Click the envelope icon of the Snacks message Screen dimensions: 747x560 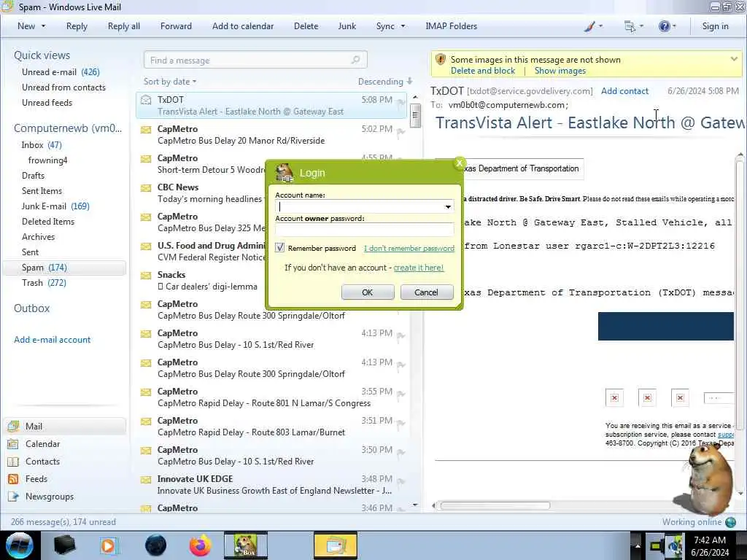146,275
